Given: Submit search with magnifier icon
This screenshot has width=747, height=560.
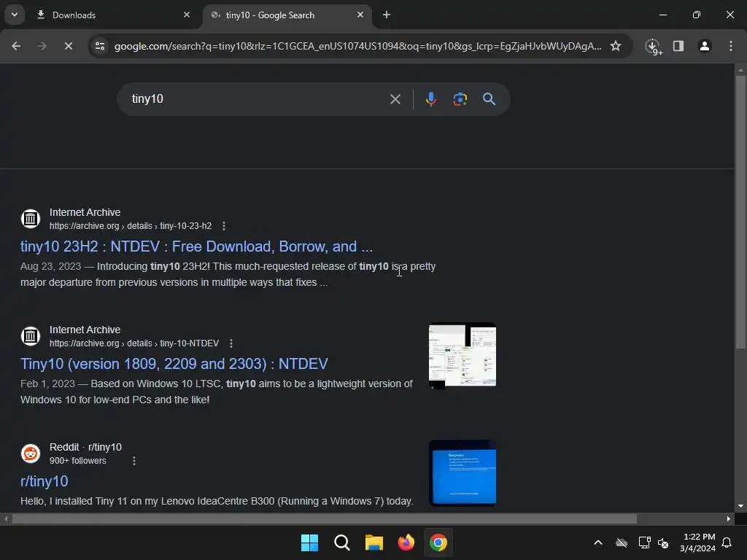Looking at the screenshot, I should [489, 99].
